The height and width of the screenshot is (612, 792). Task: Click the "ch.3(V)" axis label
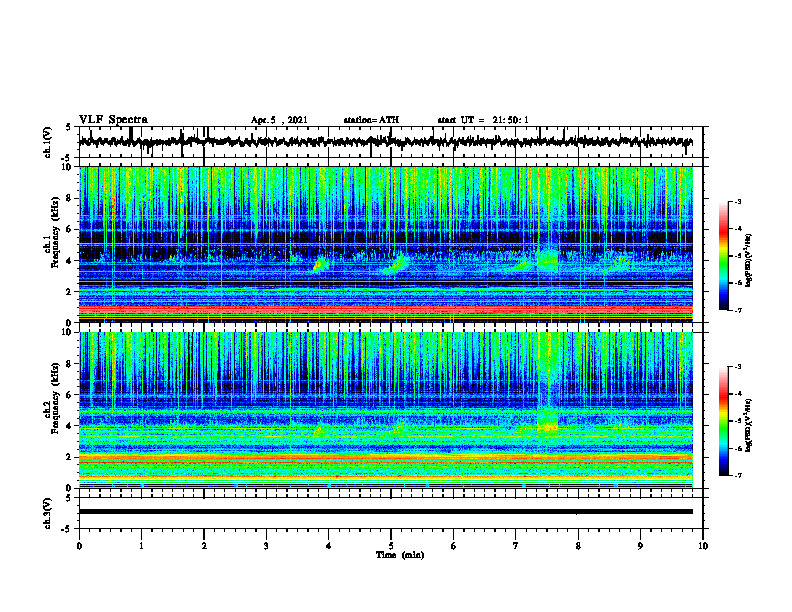coord(47,513)
